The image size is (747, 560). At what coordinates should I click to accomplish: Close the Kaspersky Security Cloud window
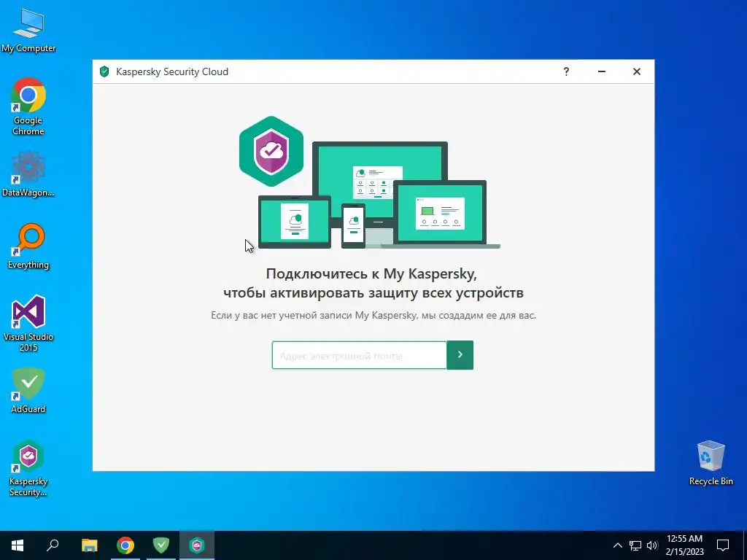click(636, 71)
